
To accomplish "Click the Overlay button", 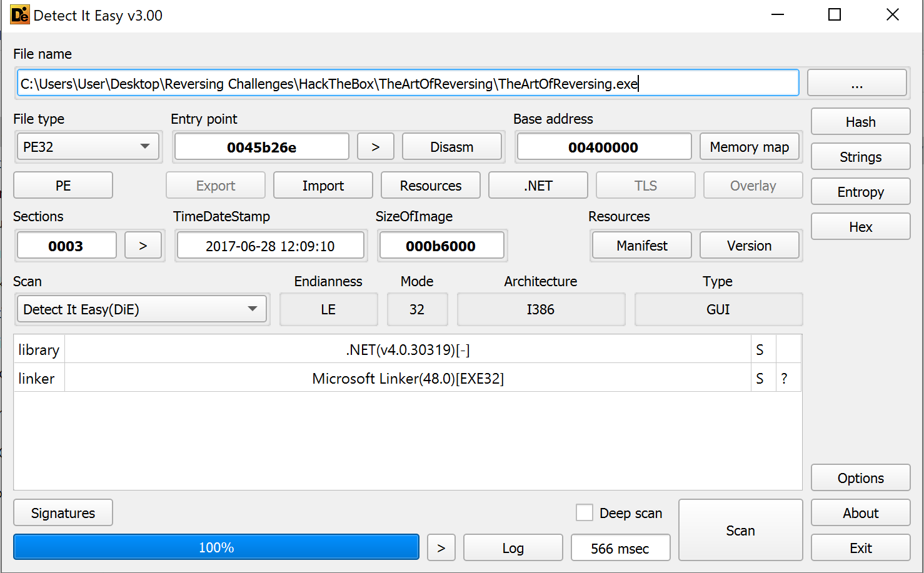I will pyautogui.click(x=753, y=186).
